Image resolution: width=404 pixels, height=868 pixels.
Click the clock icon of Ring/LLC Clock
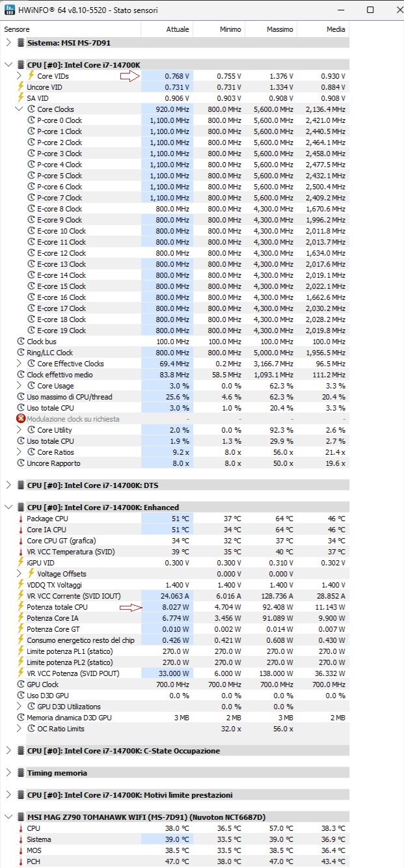[x=20, y=352]
